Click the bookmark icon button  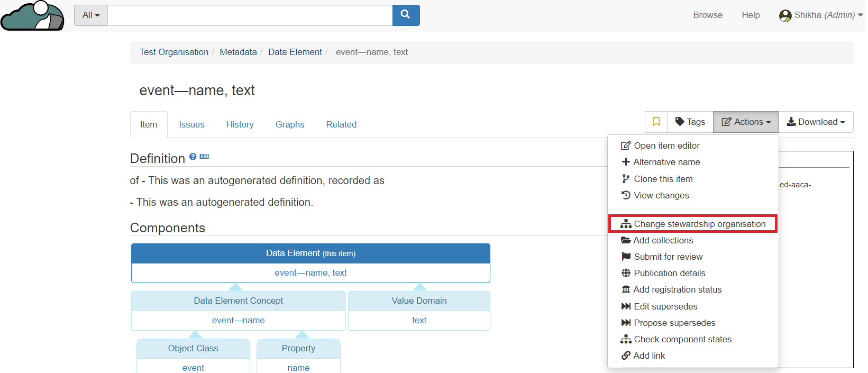(656, 122)
